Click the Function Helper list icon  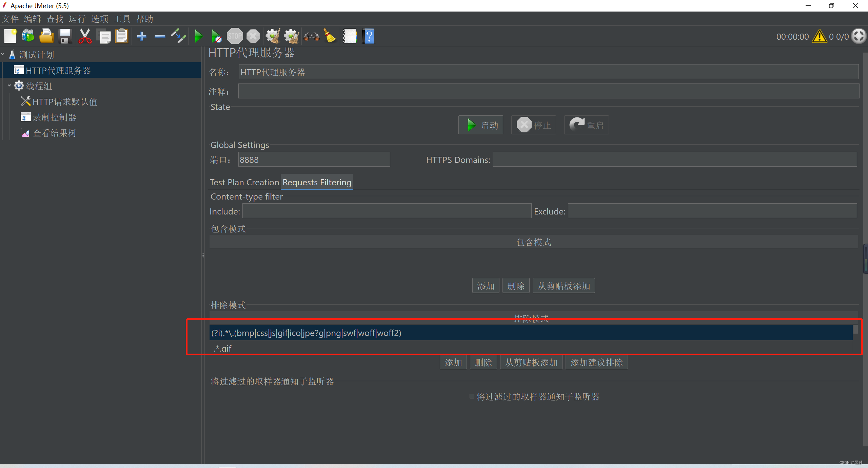coord(350,36)
